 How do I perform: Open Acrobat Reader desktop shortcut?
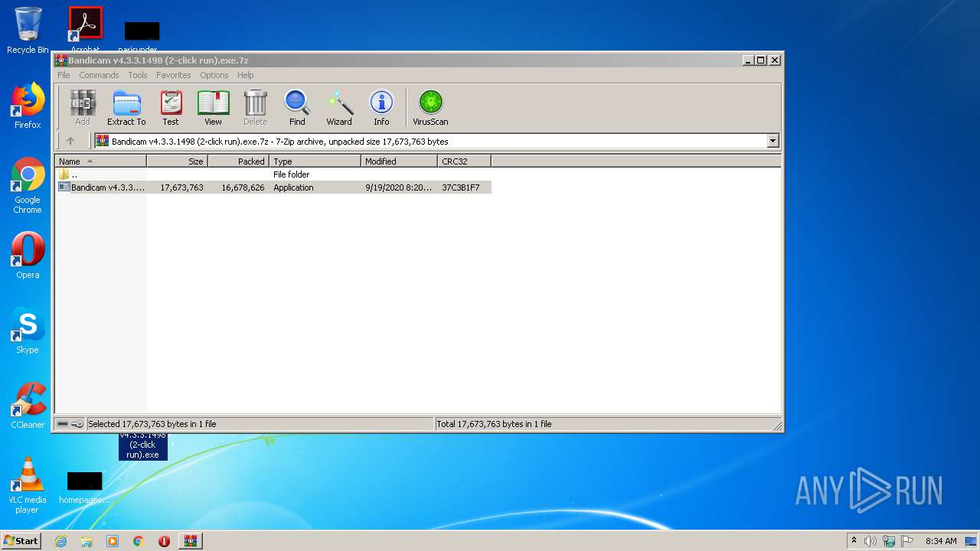coord(85,29)
